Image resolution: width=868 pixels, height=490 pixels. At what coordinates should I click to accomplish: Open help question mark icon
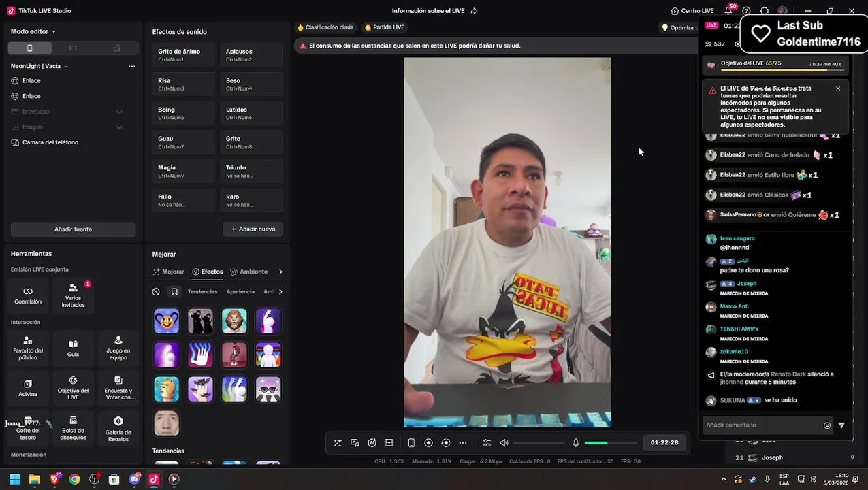pos(747,11)
